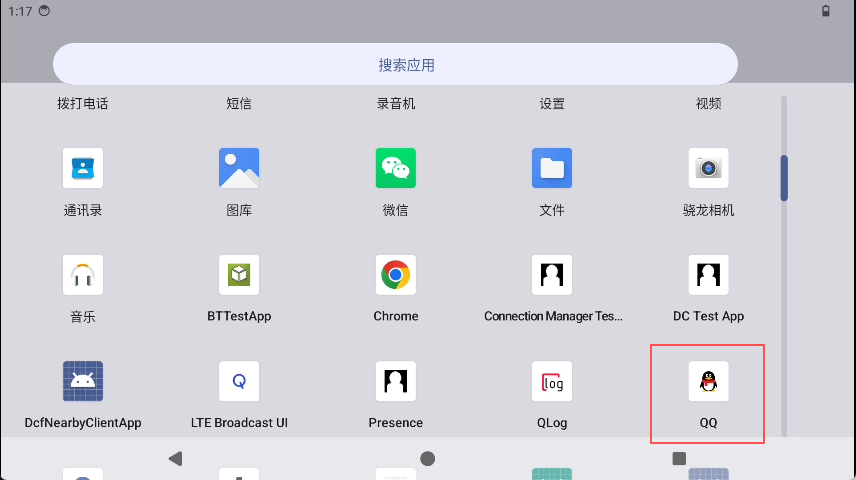Launch WeChat (微信) app
The height and width of the screenshot is (480, 856).
pyautogui.click(x=395, y=168)
